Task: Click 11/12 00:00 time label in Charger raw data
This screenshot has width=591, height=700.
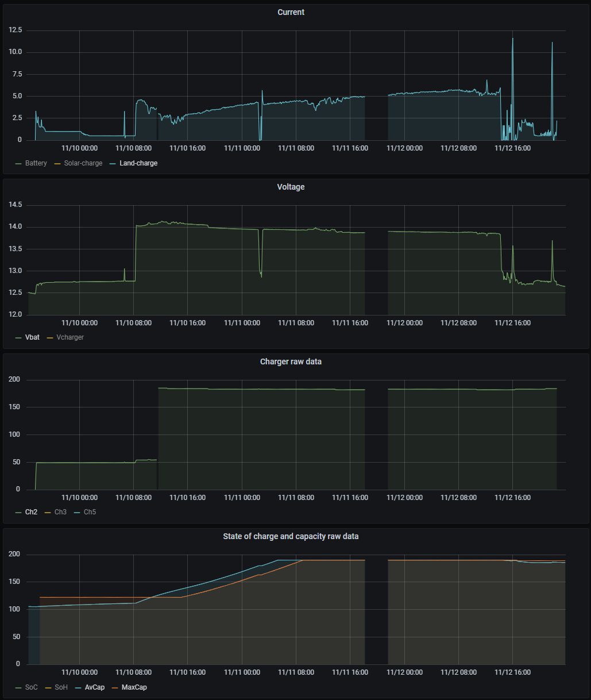Action: (404, 498)
